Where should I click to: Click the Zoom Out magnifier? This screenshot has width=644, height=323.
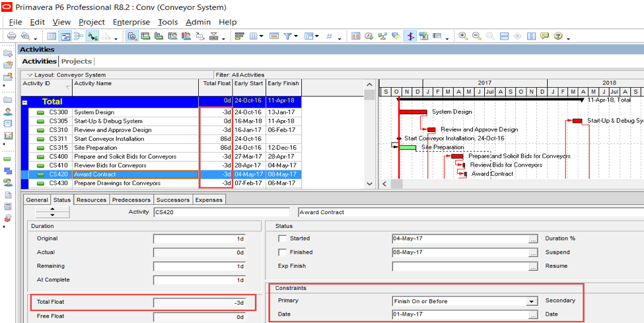pos(477,36)
